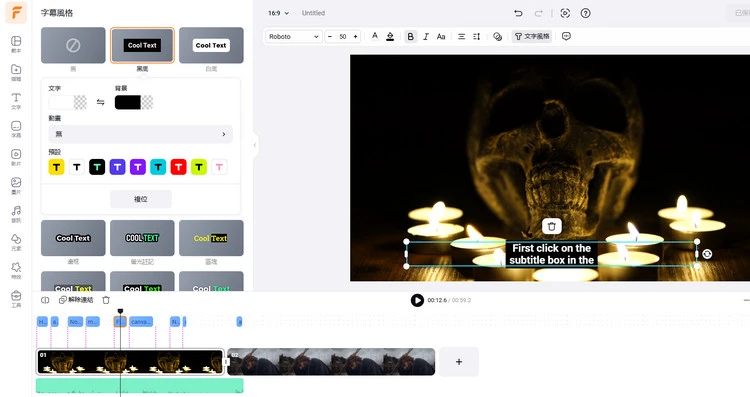Open the Text (文字) sidebar panel
This screenshot has height=397, width=750.
[16, 100]
